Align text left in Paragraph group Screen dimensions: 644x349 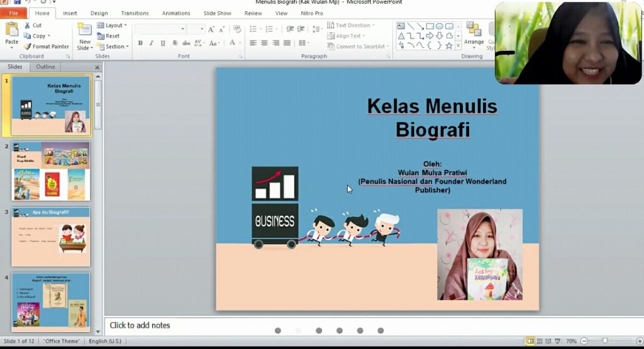pyautogui.click(x=253, y=43)
